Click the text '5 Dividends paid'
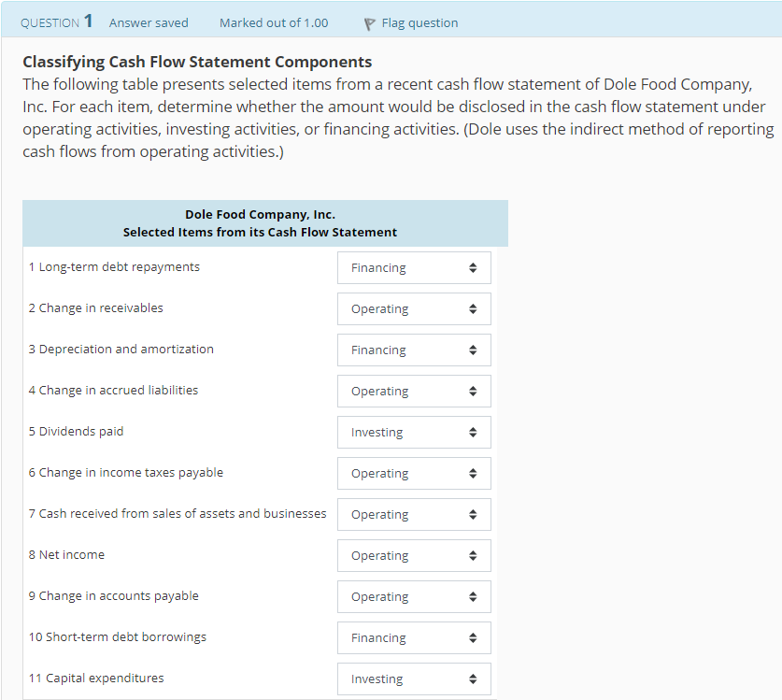 tap(76, 432)
